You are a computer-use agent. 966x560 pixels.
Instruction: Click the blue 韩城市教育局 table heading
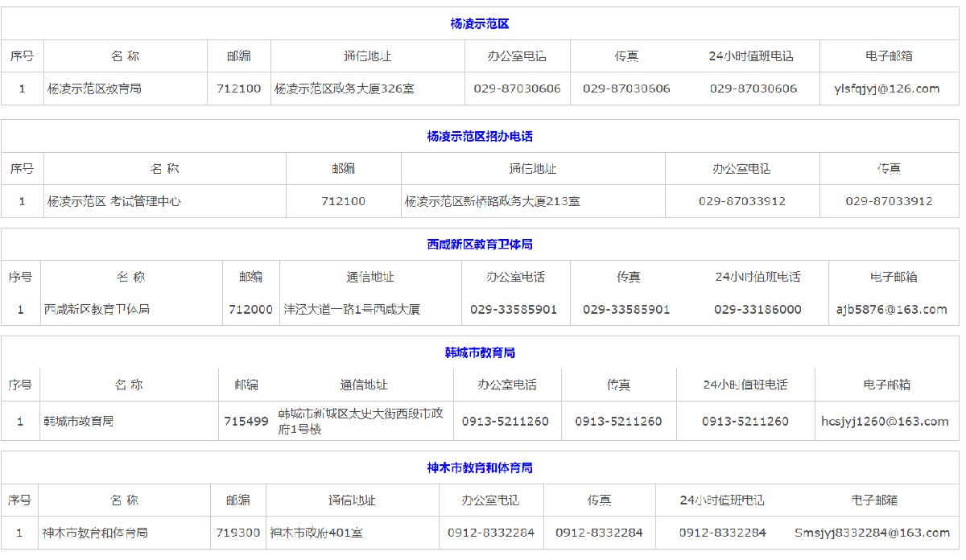[480, 352]
